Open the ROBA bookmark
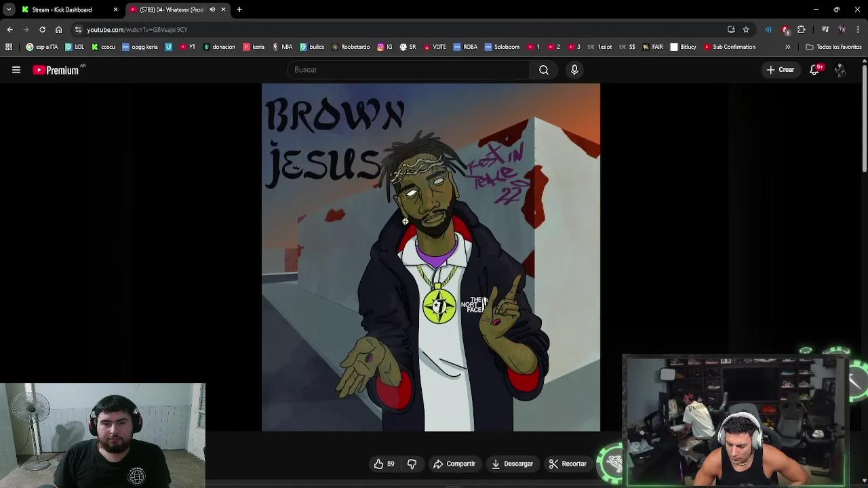The image size is (868, 488). coord(465,47)
